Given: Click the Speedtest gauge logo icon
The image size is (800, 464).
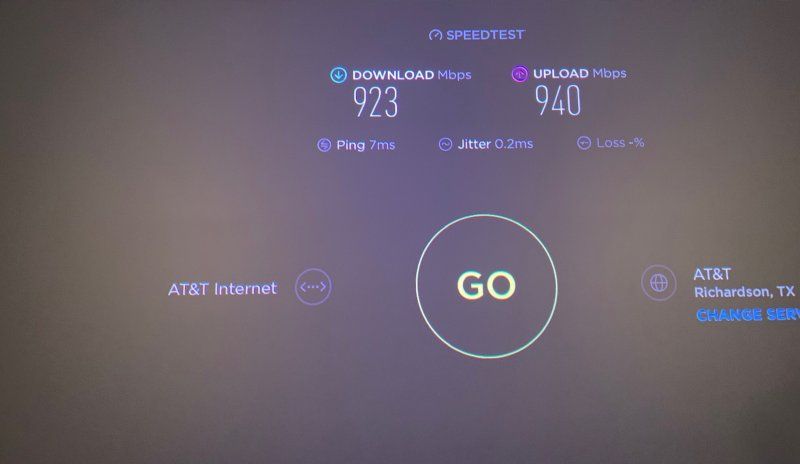Looking at the screenshot, I should (435, 35).
